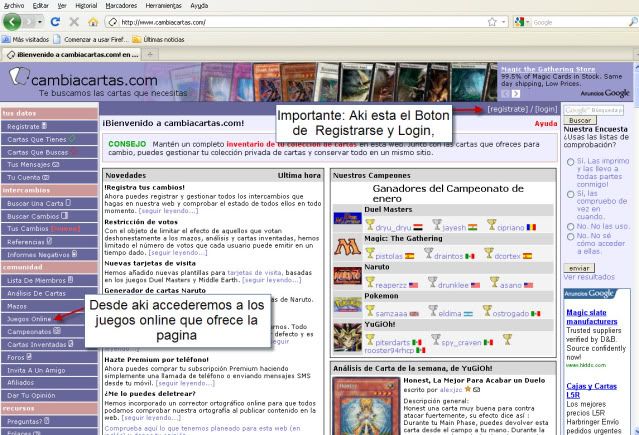This screenshot has width=639, height=435.
Task: Click the [regístrate] link
Action: 508,109
